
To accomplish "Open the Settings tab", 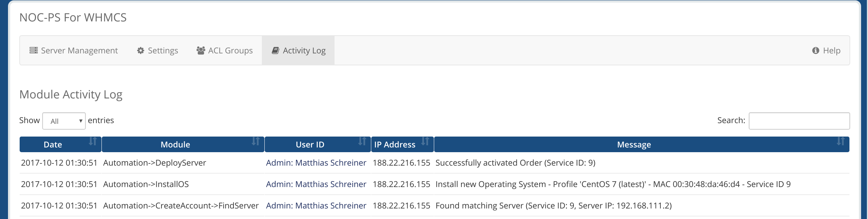I will [157, 50].
